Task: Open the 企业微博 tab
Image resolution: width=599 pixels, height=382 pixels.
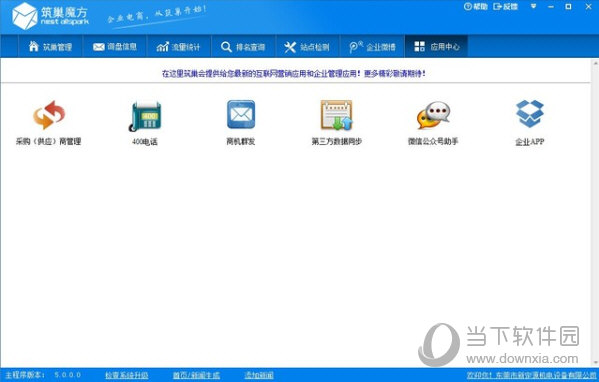Action: (x=372, y=47)
